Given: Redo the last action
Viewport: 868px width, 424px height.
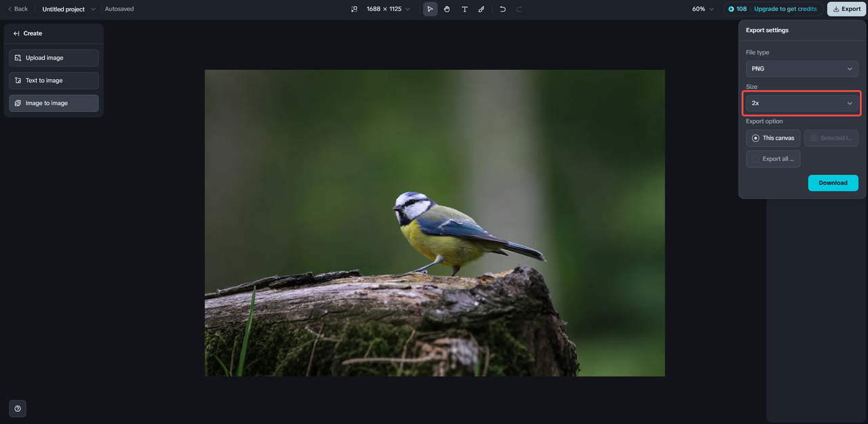Looking at the screenshot, I should [519, 9].
